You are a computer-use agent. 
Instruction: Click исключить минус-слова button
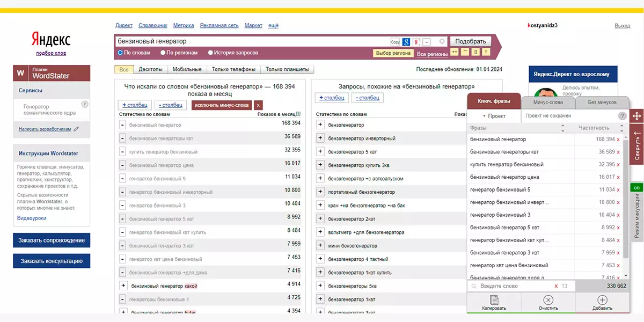click(x=222, y=105)
